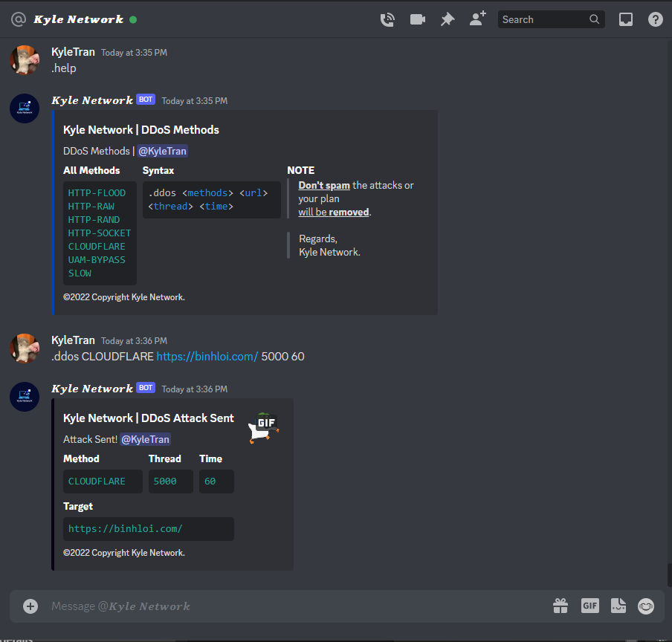The height and width of the screenshot is (642, 672).
Task: Click KyleTran username on the .help message
Action: tap(73, 52)
